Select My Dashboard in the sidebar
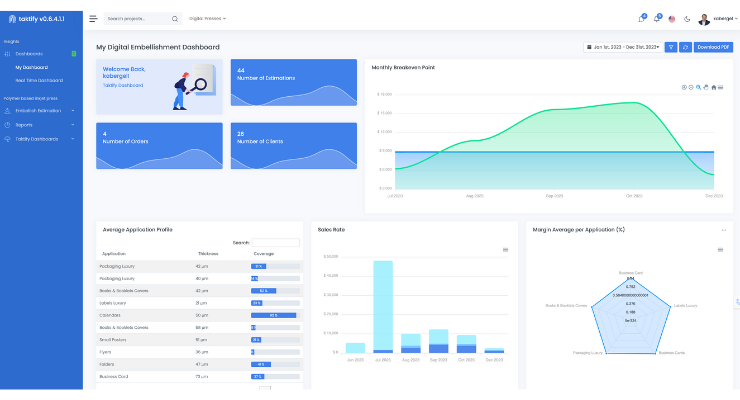Viewport: 740px width, 400px height. [32, 67]
